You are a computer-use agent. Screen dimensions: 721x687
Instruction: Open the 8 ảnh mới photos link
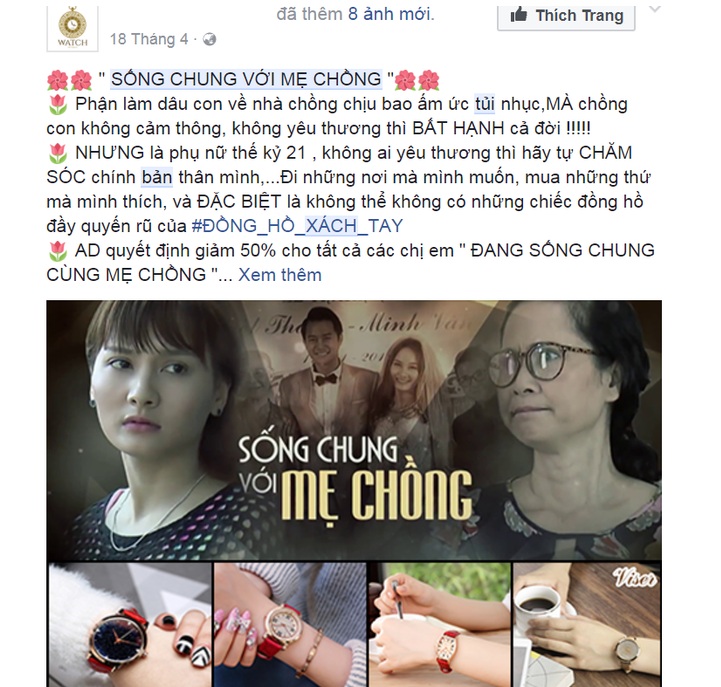(x=389, y=14)
